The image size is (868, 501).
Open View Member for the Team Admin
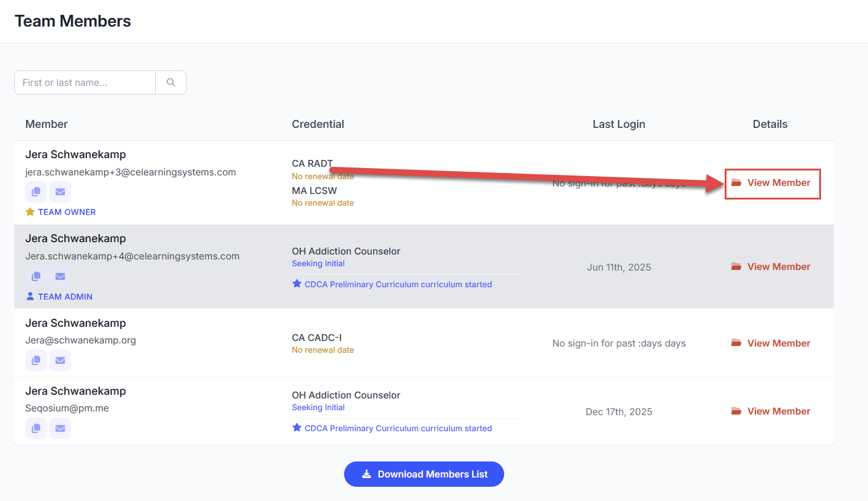point(772,267)
